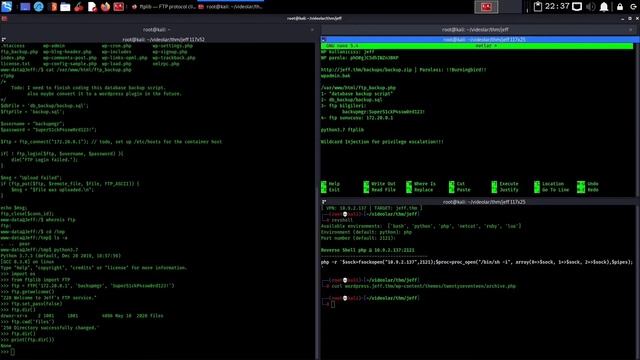Viewport: 640px width, 360px height.
Task: Click nano Cut shortcut
Action: coord(457,184)
